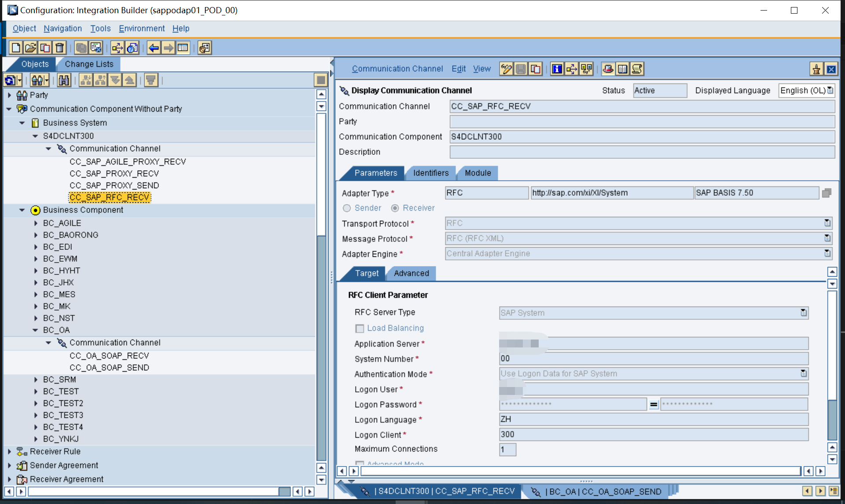
Task: Select the Receiver radio button
Action: tap(395, 208)
